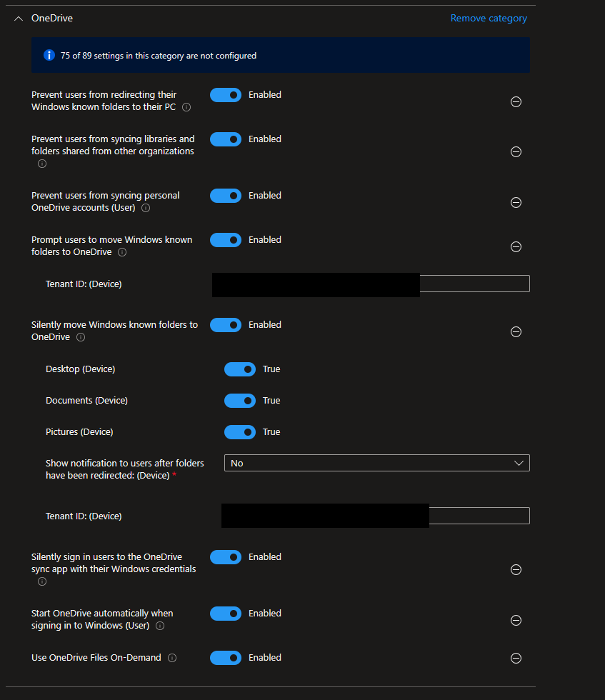Viewport: 605px width, 700px height.
Task: Remove the 'Prevent users from redirecting known folders' setting
Action: pos(516,101)
